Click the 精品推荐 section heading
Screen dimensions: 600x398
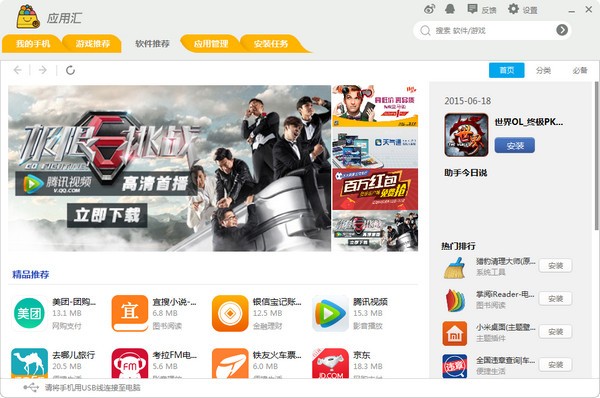click(31, 274)
